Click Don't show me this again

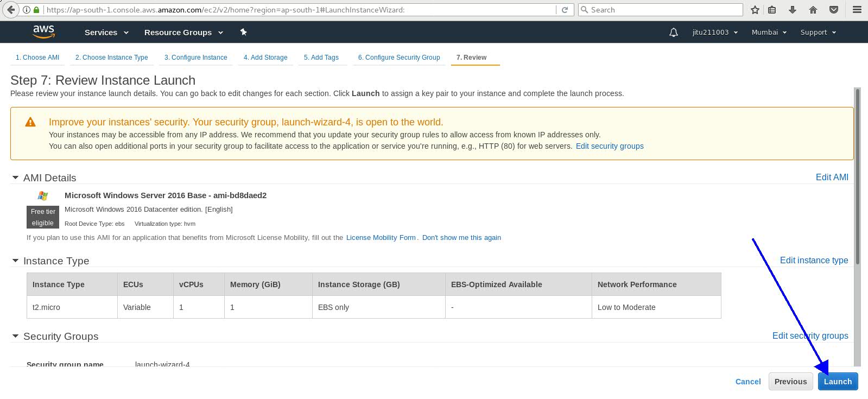point(461,238)
